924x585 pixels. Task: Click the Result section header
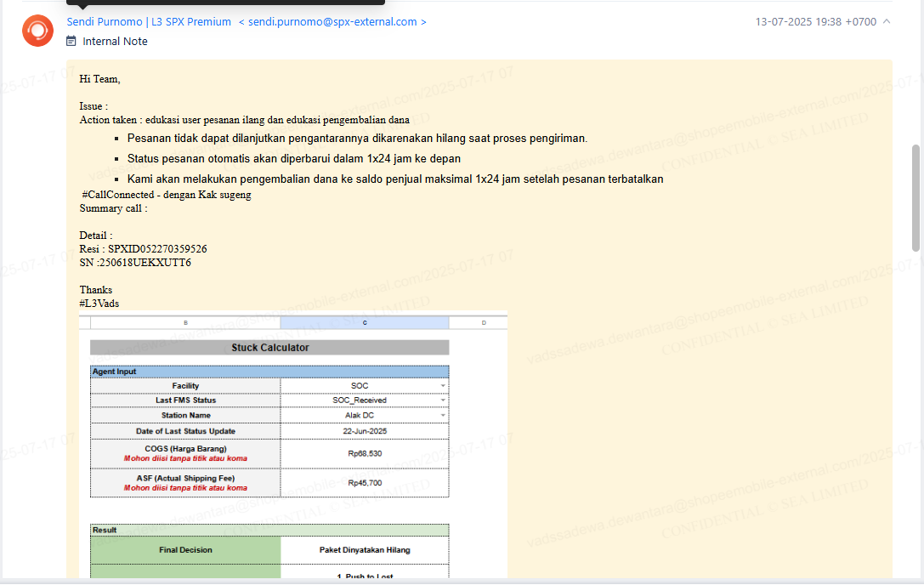tap(270, 531)
